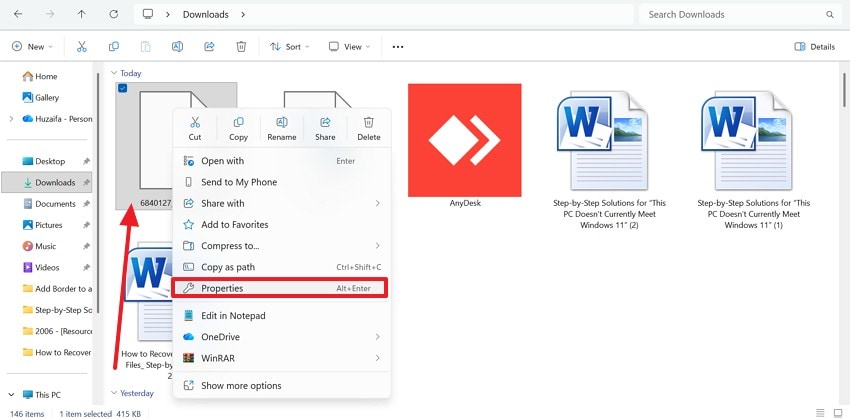Click the navigation pane scrollbar
The width and height of the screenshot is (850, 419).
(x=98, y=192)
